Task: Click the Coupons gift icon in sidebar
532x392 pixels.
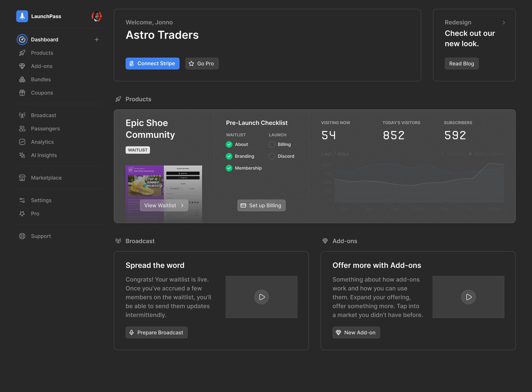Action: [x=22, y=93]
